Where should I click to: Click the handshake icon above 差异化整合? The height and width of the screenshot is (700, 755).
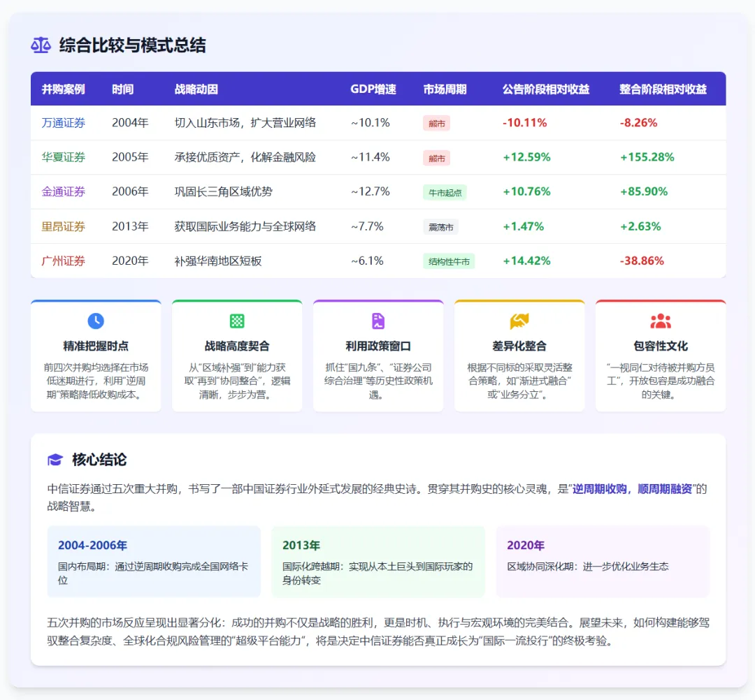(519, 321)
